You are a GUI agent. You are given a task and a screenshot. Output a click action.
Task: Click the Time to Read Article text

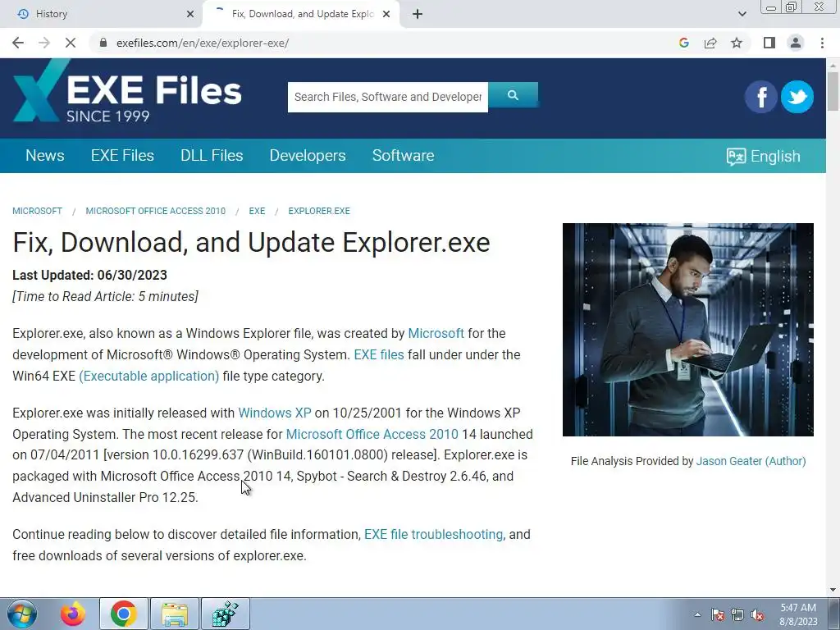(x=106, y=297)
